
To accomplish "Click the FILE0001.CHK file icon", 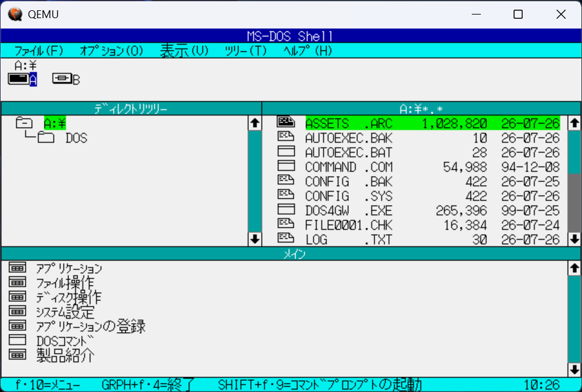I will click(x=286, y=224).
